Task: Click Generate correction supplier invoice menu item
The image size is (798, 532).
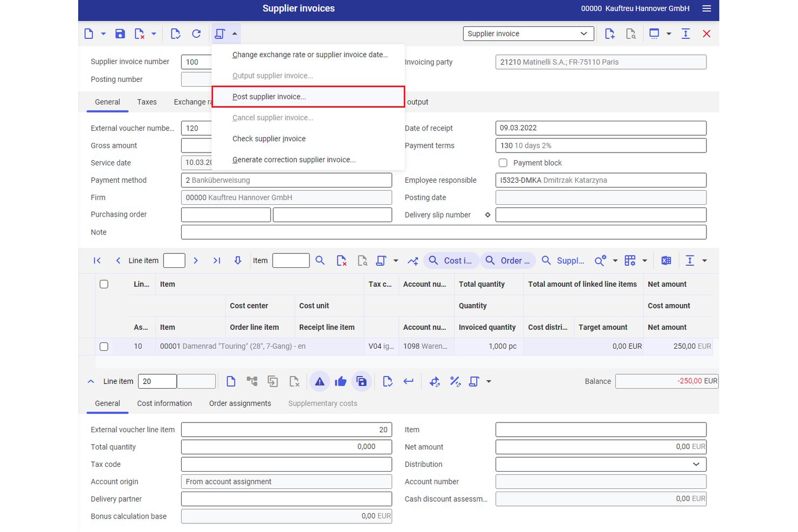Action: point(308,160)
